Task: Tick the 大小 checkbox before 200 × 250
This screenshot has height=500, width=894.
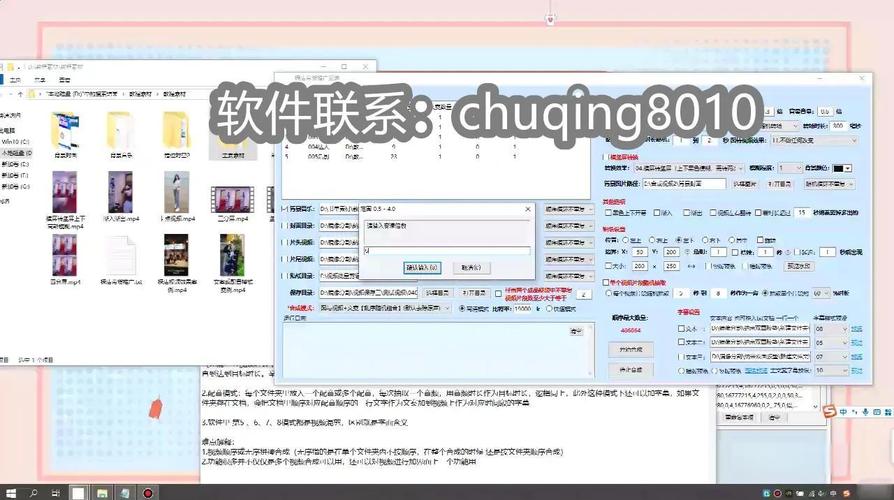Action: point(609,266)
